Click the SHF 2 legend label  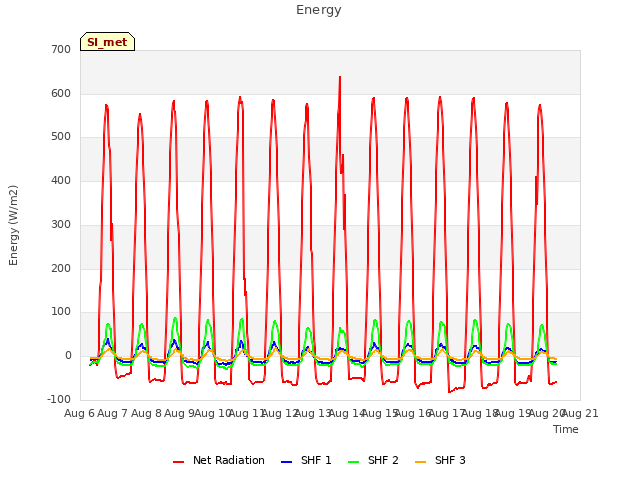point(383,460)
